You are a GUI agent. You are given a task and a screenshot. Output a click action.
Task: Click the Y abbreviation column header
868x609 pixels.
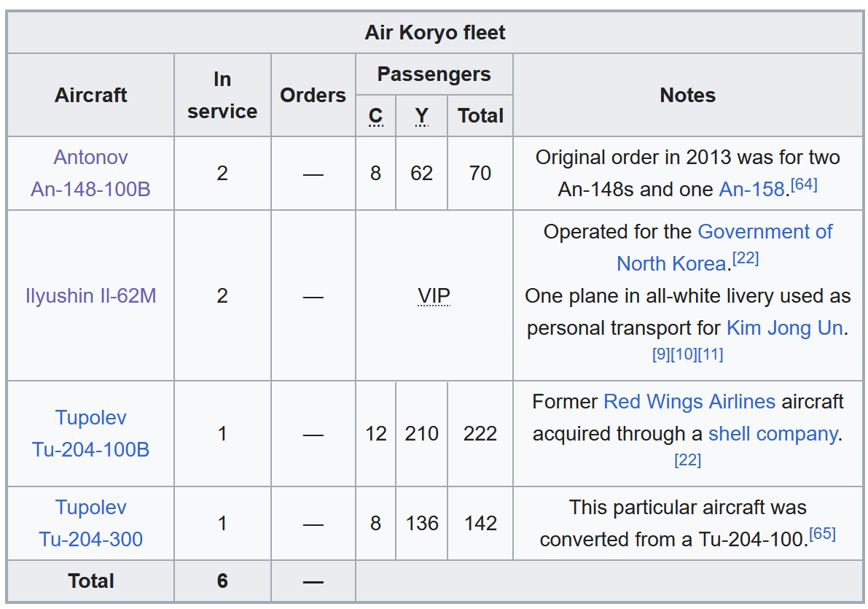pyautogui.click(x=421, y=116)
